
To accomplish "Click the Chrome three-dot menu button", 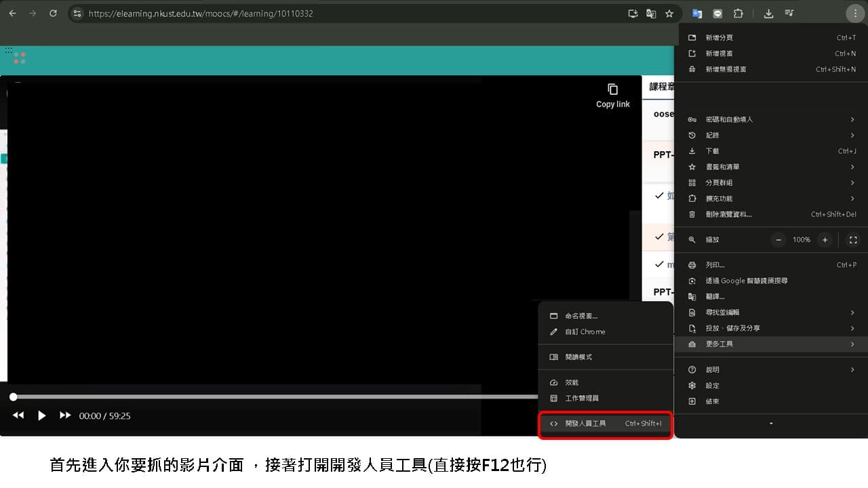I will pyautogui.click(x=855, y=14).
